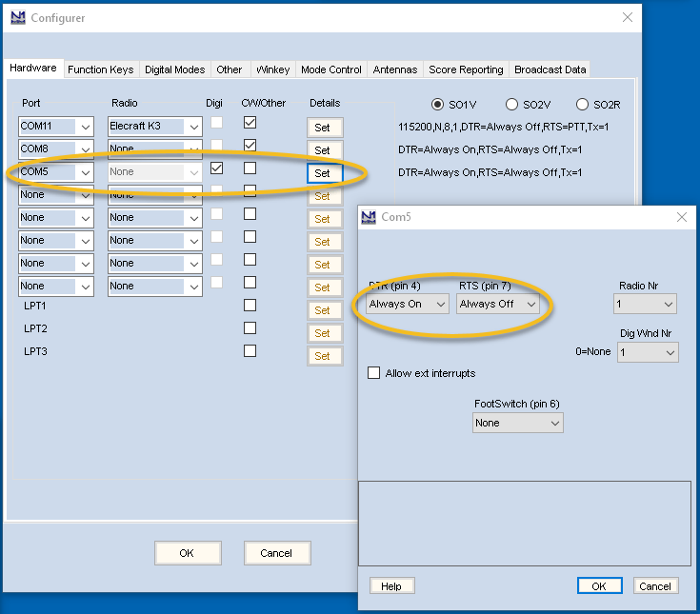Open the Elecraft K3 radio dropdown
The height and width of the screenshot is (614, 700).
(155, 127)
